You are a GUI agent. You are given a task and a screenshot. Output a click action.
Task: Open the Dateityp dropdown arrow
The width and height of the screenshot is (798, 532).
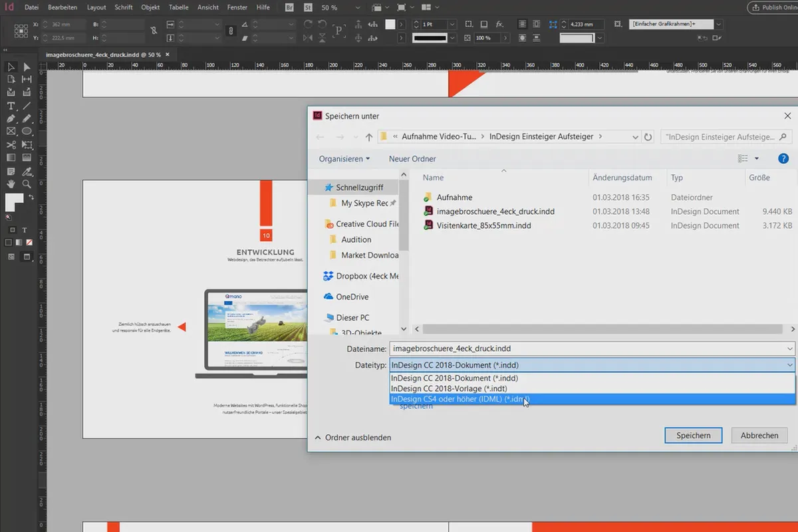[789, 365]
